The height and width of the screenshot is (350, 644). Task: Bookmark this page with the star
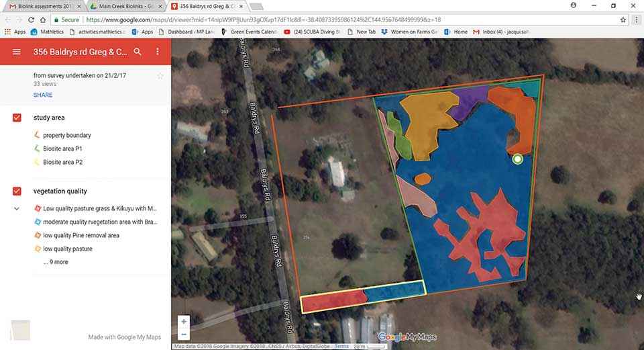point(623,20)
